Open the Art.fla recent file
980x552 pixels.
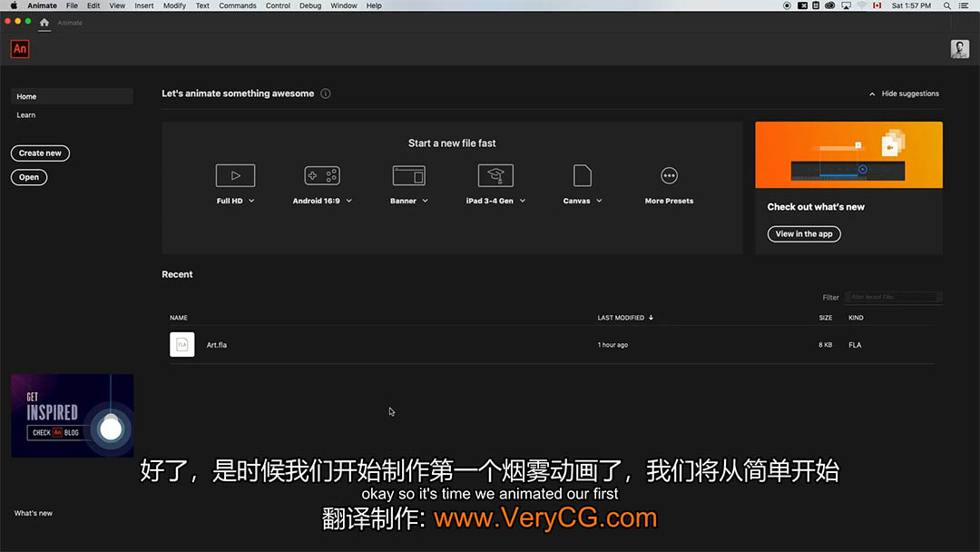pos(552,344)
